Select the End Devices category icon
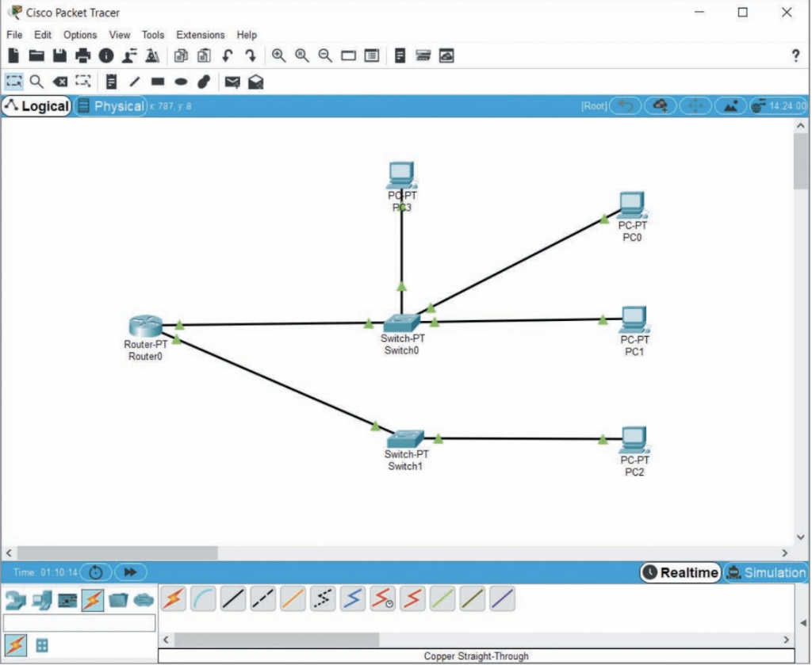 [x=41, y=600]
